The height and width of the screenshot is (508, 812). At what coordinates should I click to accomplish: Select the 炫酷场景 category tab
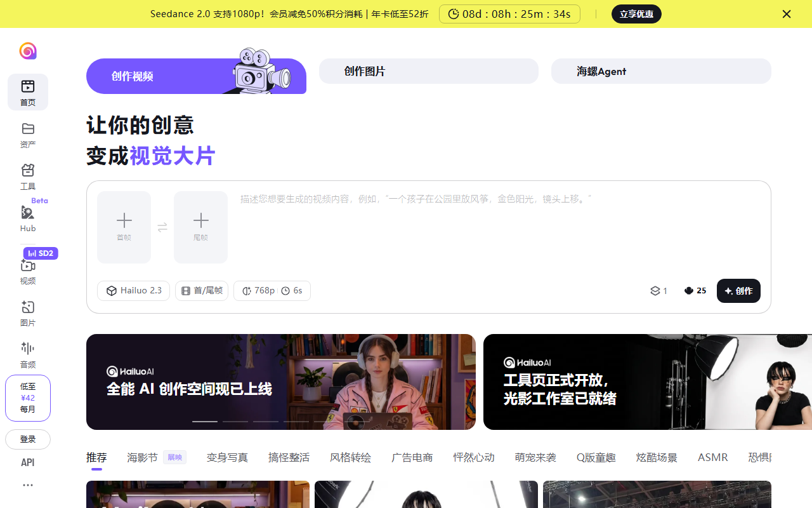(x=657, y=457)
